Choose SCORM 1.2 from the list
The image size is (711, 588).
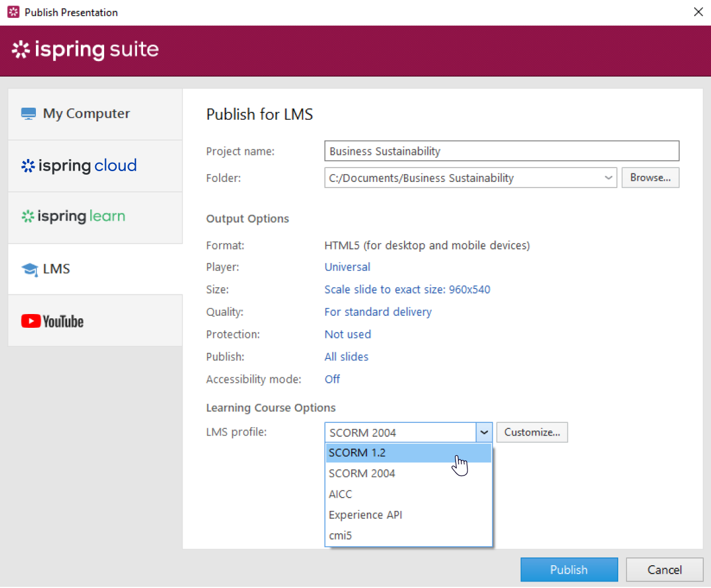357,453
